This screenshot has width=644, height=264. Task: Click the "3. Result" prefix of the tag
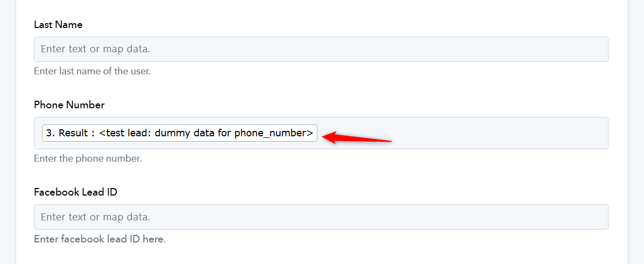[67, 133]
